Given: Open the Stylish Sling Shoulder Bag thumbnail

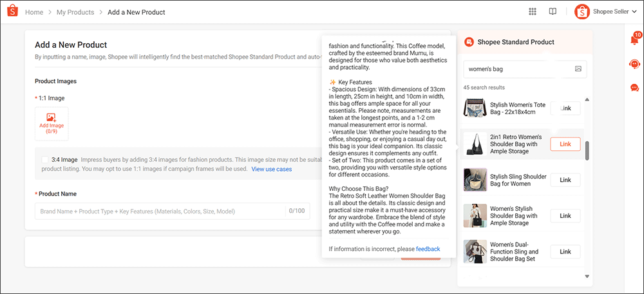Looking at the screenshot, I should click(x=475, y=180).
